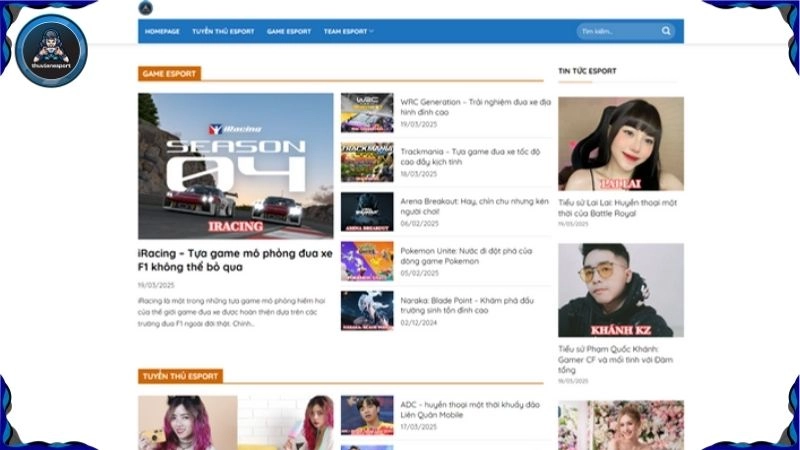Screen dimensions: 800x450
Task: Click the search magnifier icon
Action: [666, 31]
